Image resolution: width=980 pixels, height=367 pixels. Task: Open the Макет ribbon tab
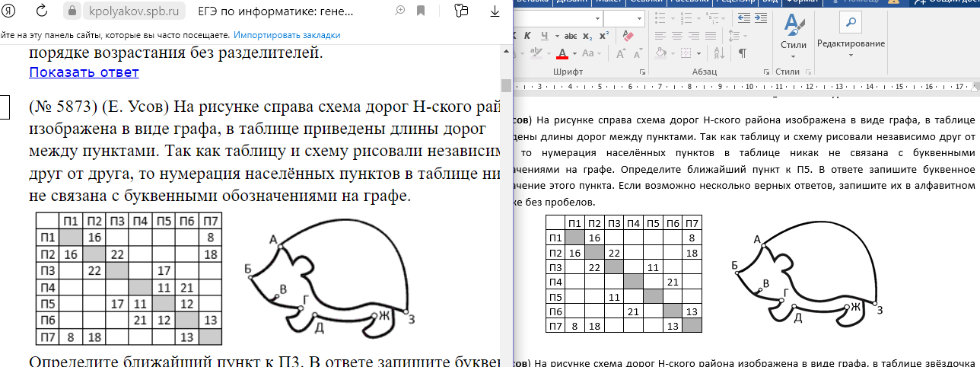coord(608,2)
